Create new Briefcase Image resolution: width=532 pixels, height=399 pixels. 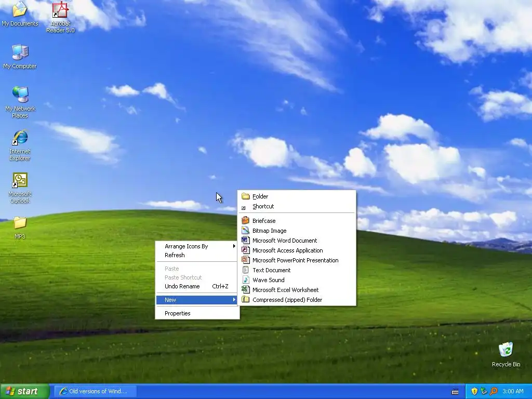(x=297, y=220)
